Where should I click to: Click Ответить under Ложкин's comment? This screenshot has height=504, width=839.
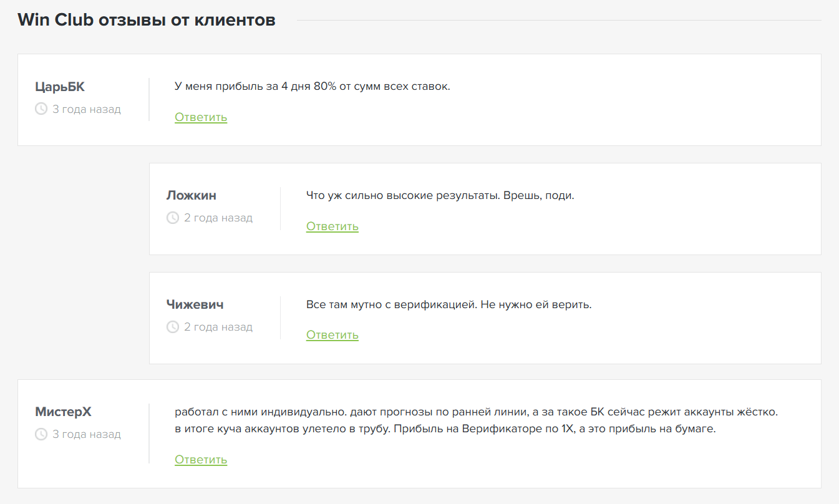point(332,226)
